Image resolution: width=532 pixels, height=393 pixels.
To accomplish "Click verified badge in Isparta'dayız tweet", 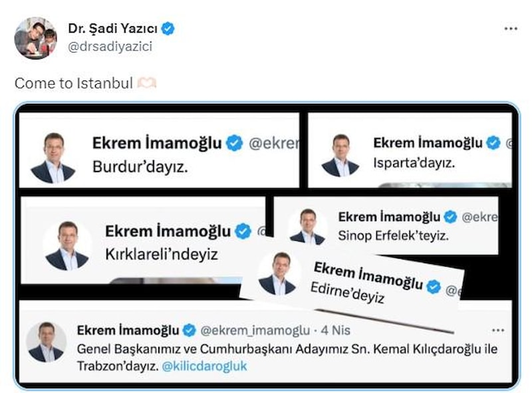I will click(x=493, y=143).
